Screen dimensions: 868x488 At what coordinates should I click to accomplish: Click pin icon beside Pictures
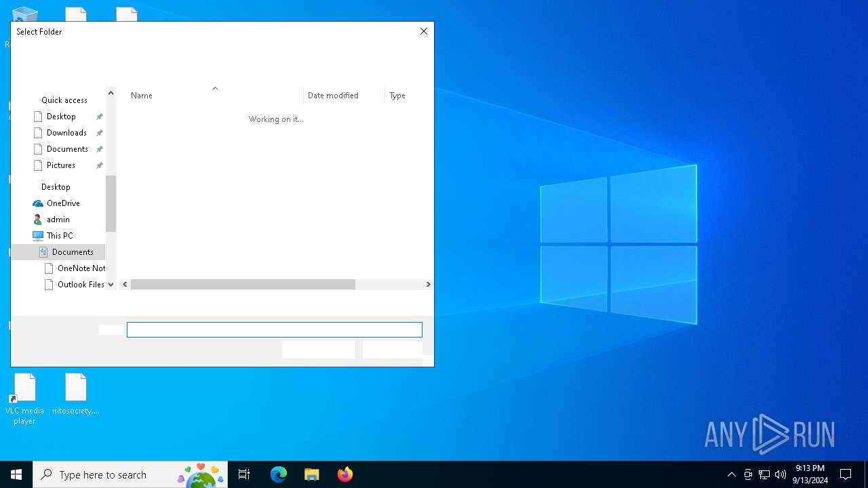pos(100,166)
